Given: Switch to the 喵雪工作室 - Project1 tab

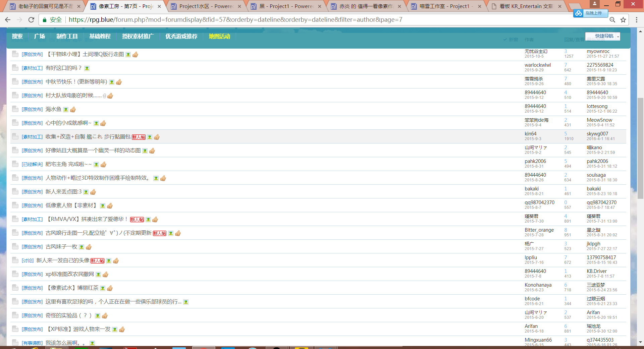Looking at the screenshot, I should (x=446, y=6).
